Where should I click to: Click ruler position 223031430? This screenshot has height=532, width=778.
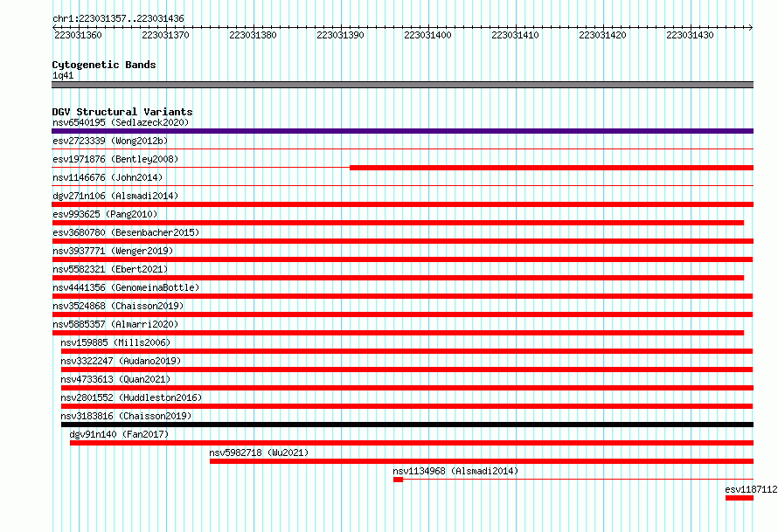[x=690, y=35]
